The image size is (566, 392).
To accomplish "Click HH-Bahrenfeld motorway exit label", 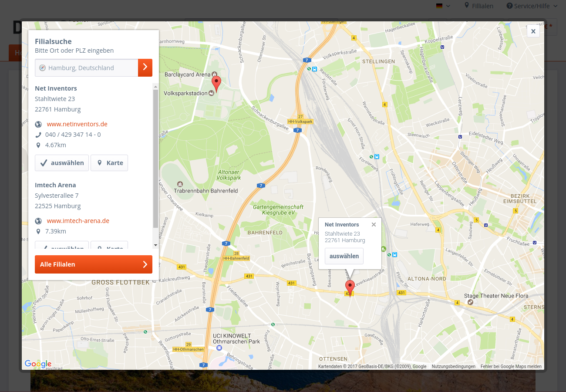I will (x=236, y=258).
